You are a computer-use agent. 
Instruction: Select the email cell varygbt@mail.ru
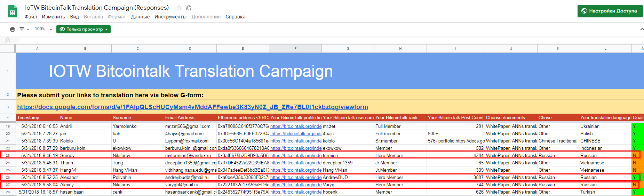[190, 185]
